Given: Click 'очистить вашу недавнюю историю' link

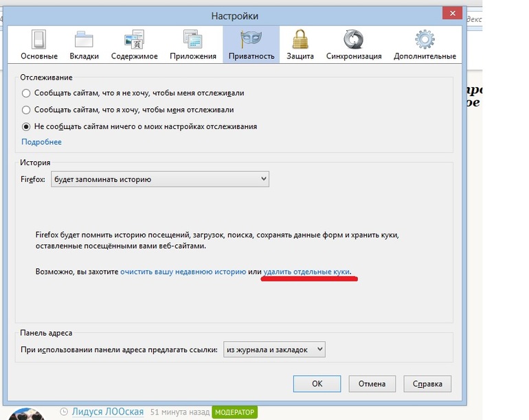Looking at the screenshot, I should point(183,272).
